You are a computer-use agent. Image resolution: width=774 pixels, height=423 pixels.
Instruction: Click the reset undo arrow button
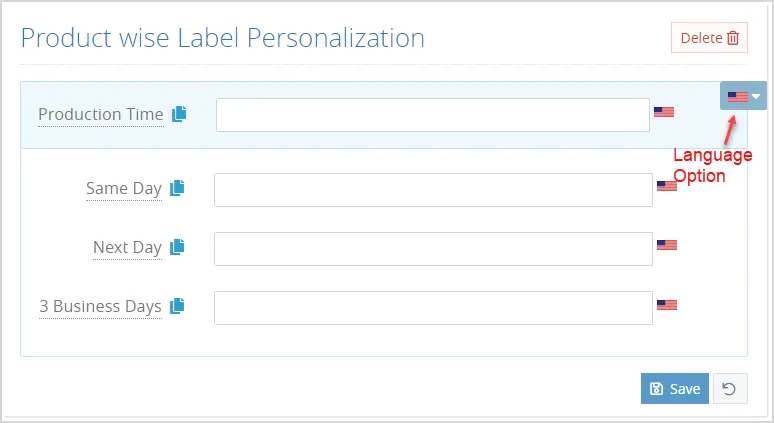(x=730, y=388)
